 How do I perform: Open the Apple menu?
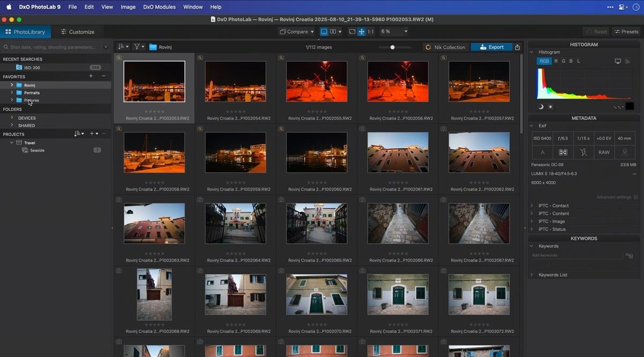(9, 7)
